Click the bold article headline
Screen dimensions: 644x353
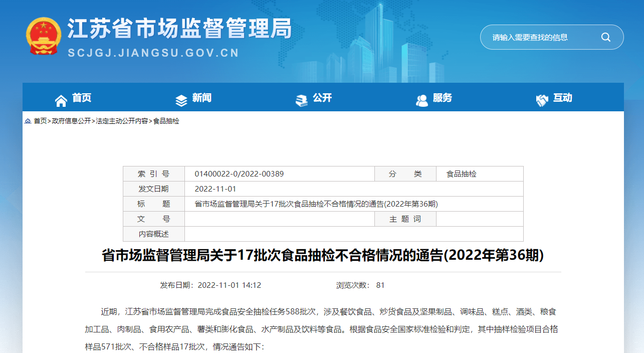point(323,255)
